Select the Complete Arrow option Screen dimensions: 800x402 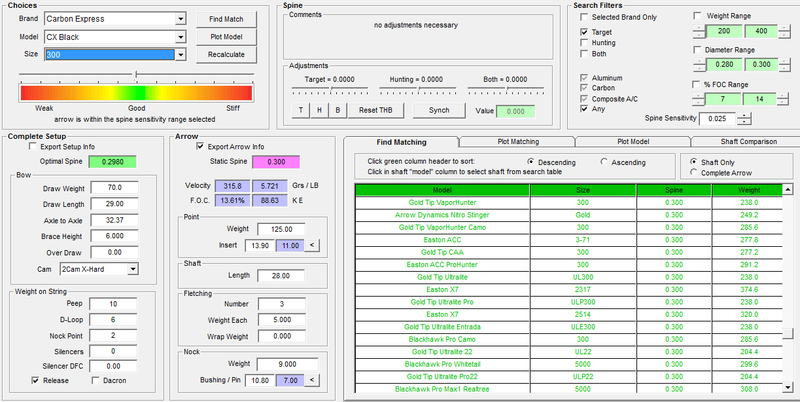[693, 172]
